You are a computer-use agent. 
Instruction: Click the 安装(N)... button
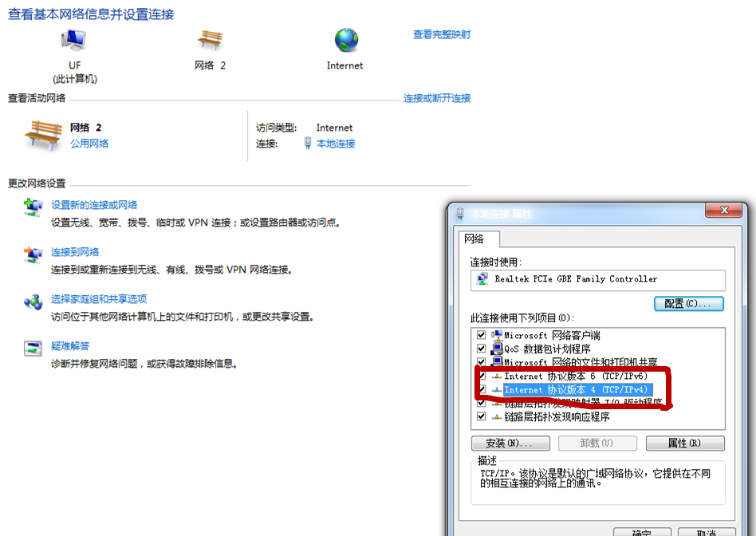pos(510,443)
